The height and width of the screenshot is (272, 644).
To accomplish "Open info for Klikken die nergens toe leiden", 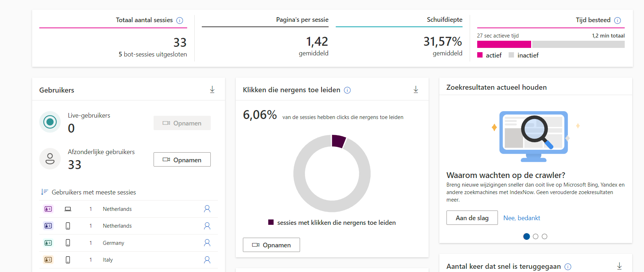I will click(x=347, y=90).
